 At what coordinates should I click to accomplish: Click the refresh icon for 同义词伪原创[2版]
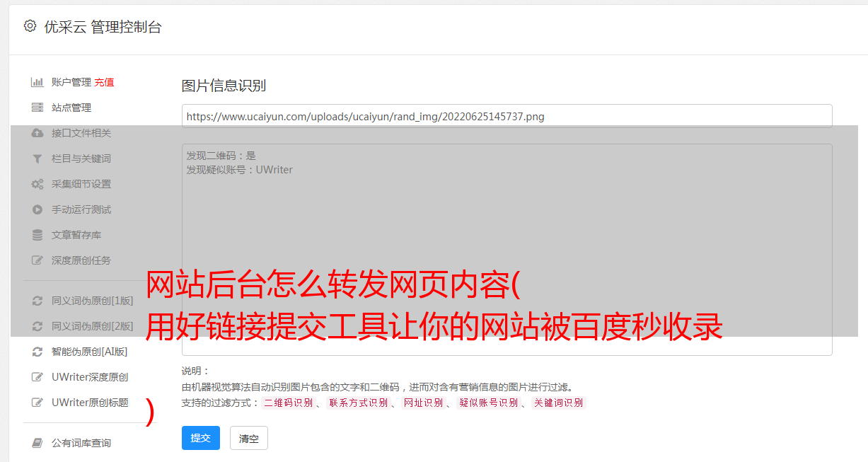(x=37, y=326)
